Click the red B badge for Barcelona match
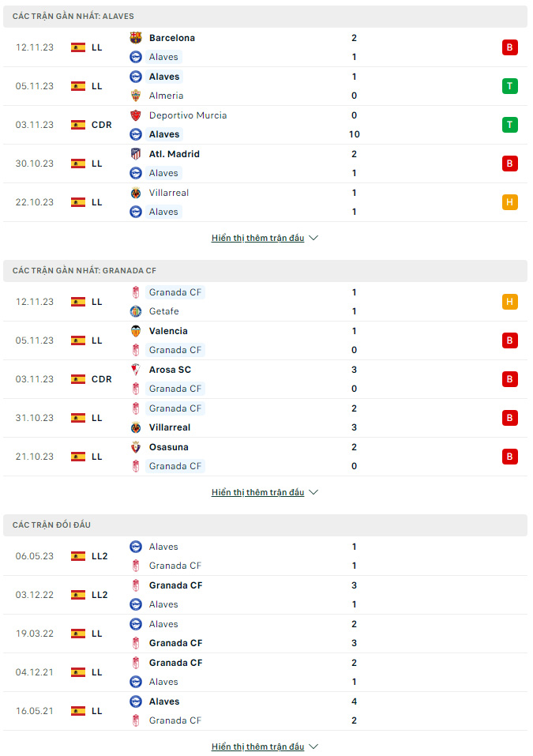The image size is (533, 756). (509, 47)
